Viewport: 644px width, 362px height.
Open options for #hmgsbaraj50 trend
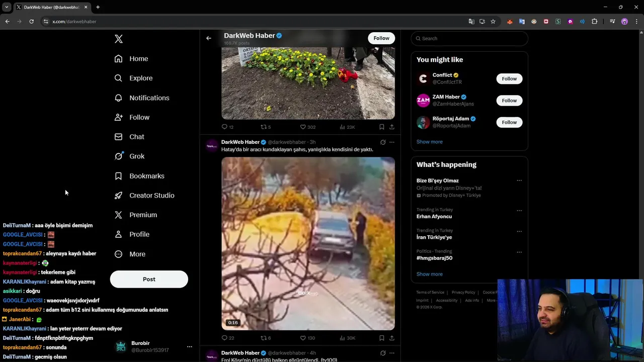tap(519, 252)
